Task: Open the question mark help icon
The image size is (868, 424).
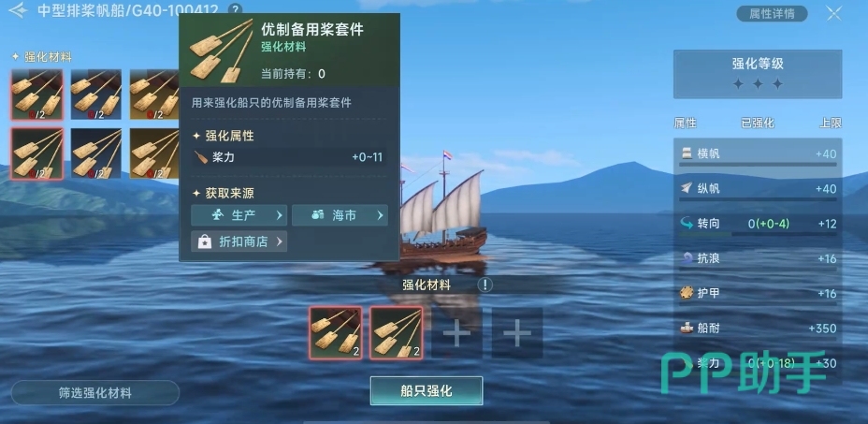Action: [236, 9]
